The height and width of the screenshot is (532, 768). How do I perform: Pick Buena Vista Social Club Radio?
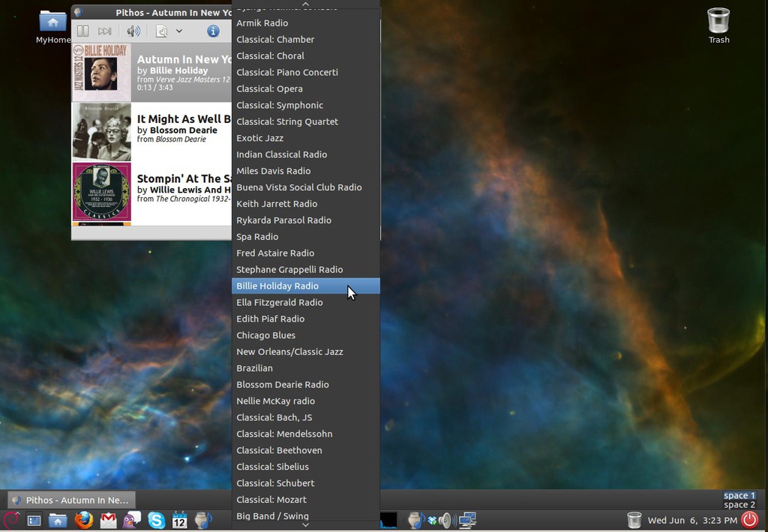tap(306, 187)
